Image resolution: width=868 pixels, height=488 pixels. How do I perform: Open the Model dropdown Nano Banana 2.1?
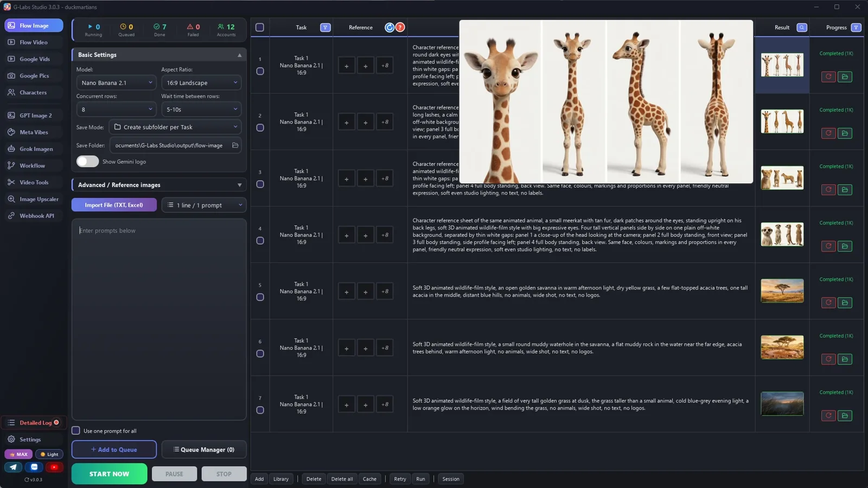pos(116,82)
